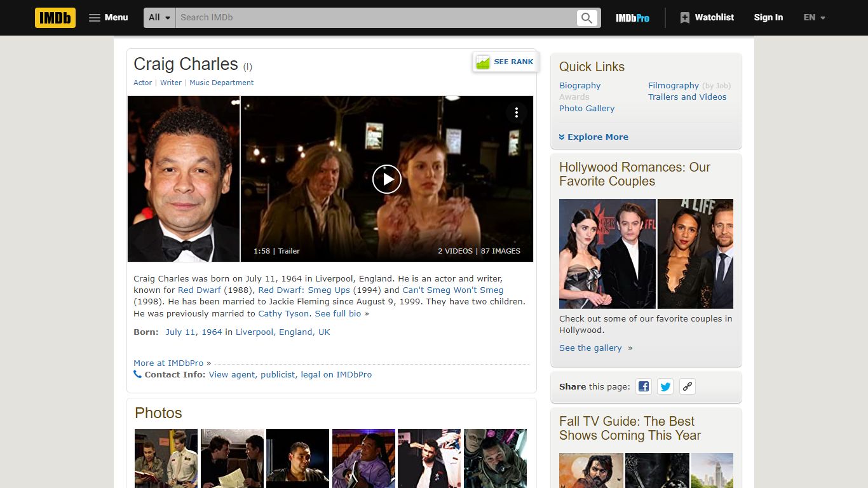The height and width of the screenshot is (488, 868).
Task: Click See full bio link
Action: tap(338, 313)
